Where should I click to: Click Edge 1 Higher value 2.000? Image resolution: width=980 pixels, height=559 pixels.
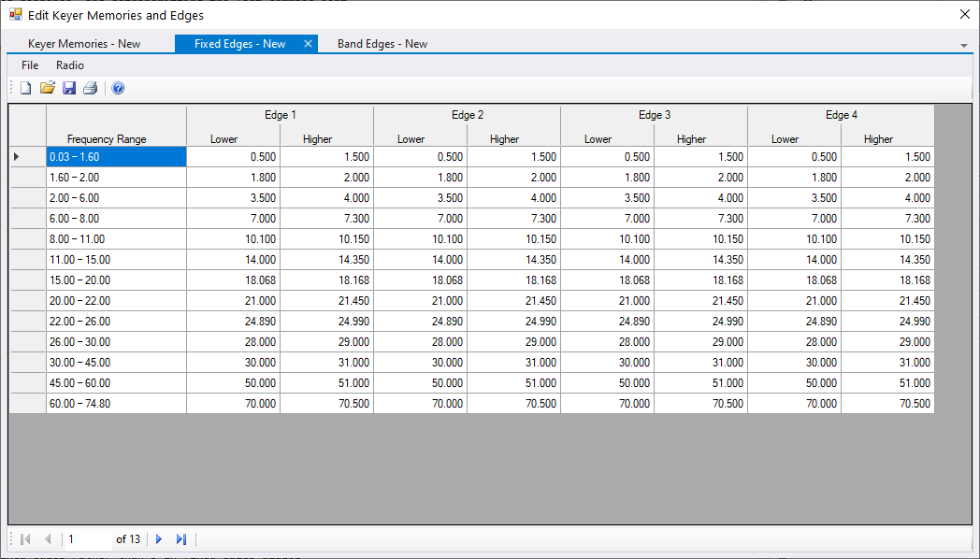tap(327, 178)
